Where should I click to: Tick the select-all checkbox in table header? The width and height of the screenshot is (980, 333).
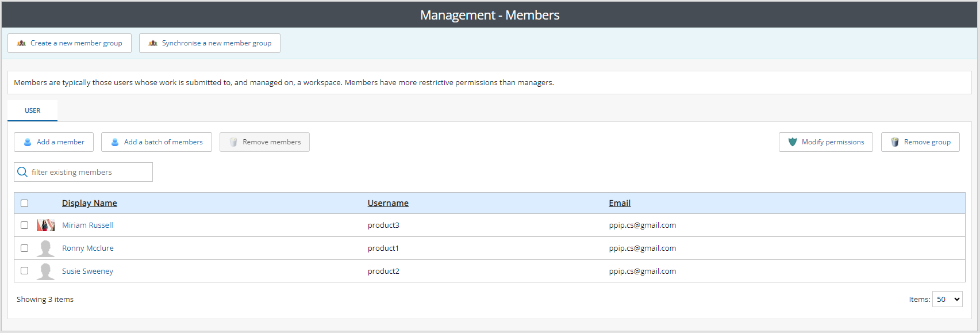pyautogui.click(x=24, y=203)
